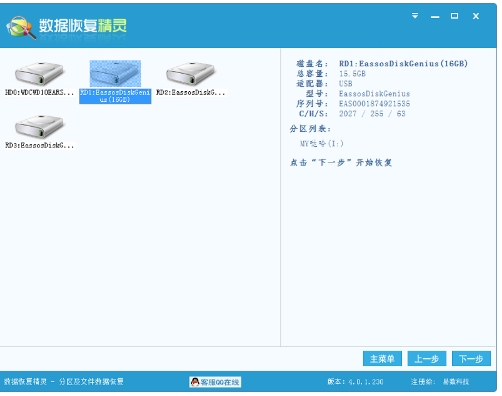The width and height of the screenshot is (502, 396).
Task: Click the app logo with magnifier
Action: tap(21, 27)
